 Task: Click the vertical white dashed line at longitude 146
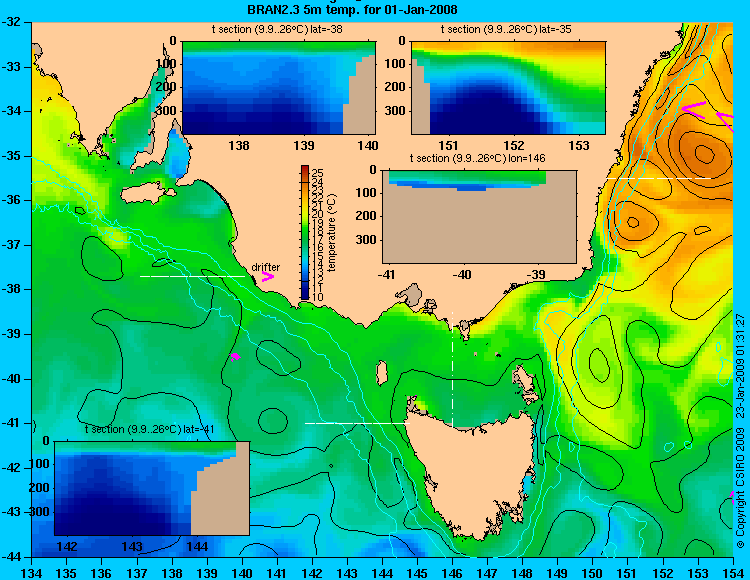pos(452,370)
